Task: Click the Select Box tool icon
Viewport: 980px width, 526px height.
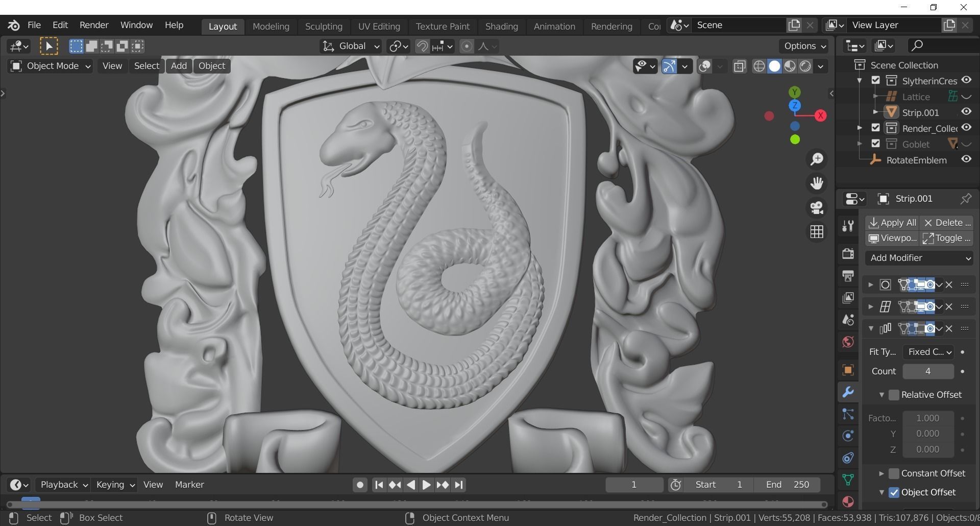Action: 49,46
